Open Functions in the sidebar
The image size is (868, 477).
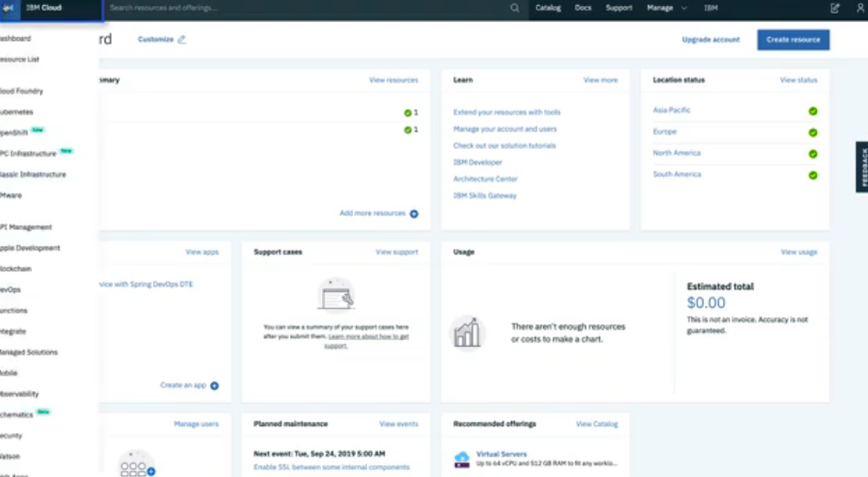14,310
